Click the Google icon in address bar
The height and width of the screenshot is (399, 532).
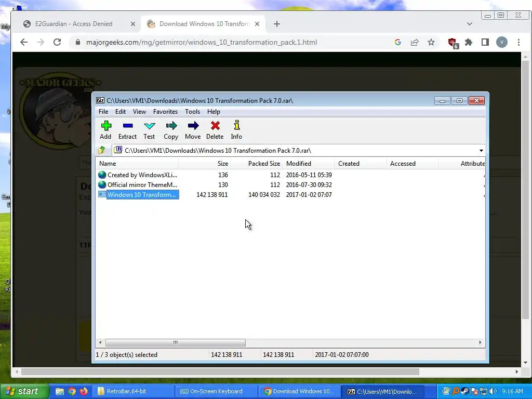coord(398,42)
